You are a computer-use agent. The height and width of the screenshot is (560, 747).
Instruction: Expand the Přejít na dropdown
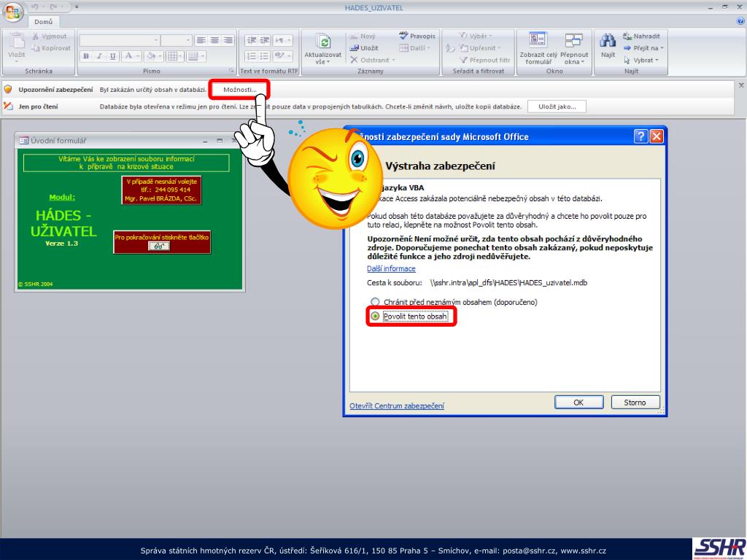pos(662,48)
